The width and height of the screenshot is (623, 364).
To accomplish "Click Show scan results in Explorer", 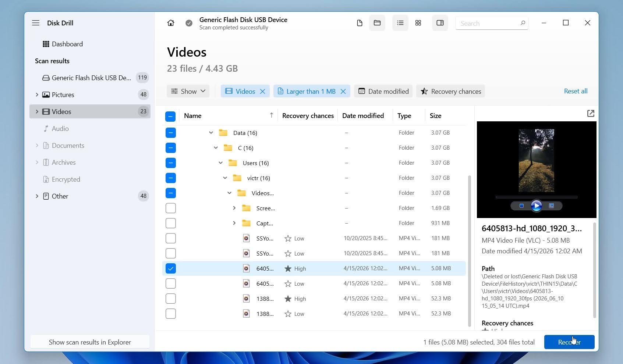I will tap(90, 342).
